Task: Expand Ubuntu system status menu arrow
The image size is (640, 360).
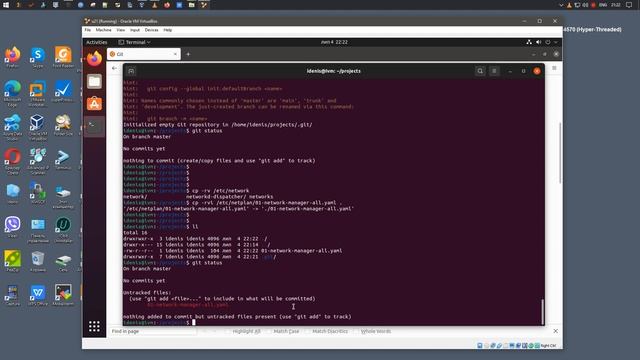Action: pos(556,42)
